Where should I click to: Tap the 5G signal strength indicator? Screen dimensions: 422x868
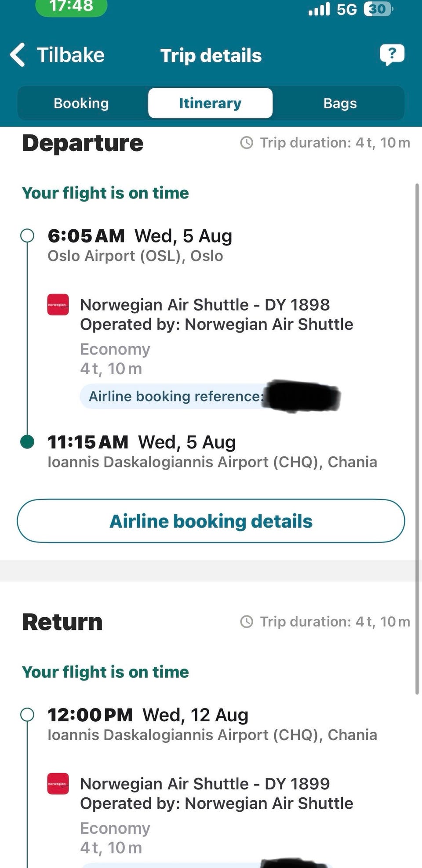(x=332, y=9)
